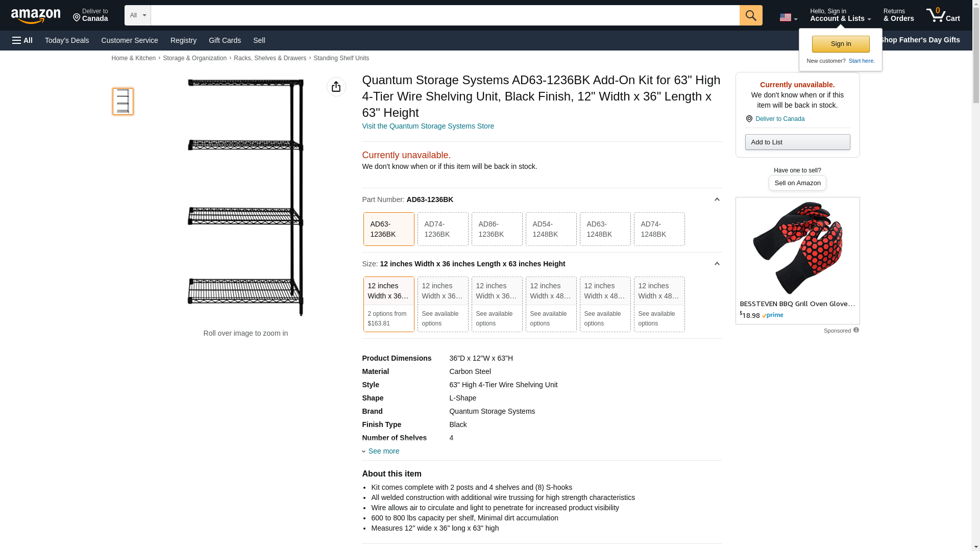This screenshot has width=980, height=551.
Task: Click the yellow Sign in button
Action: 840,44
